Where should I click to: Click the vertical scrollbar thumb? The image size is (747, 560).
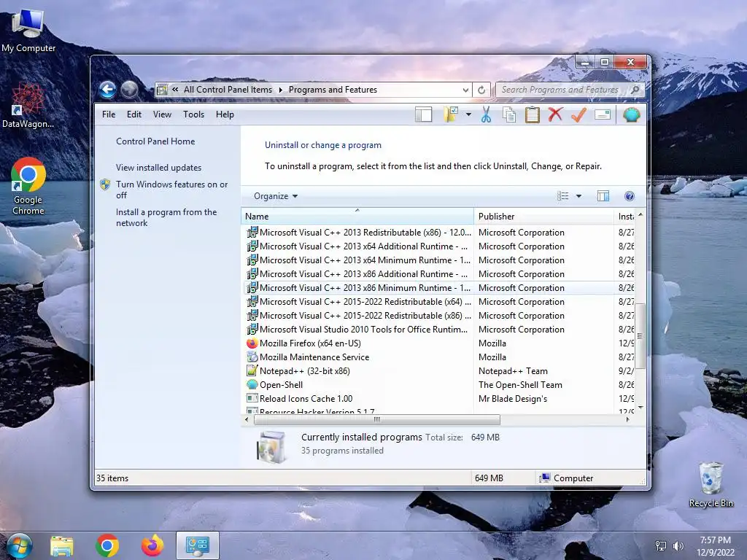[x=640, y=335]
